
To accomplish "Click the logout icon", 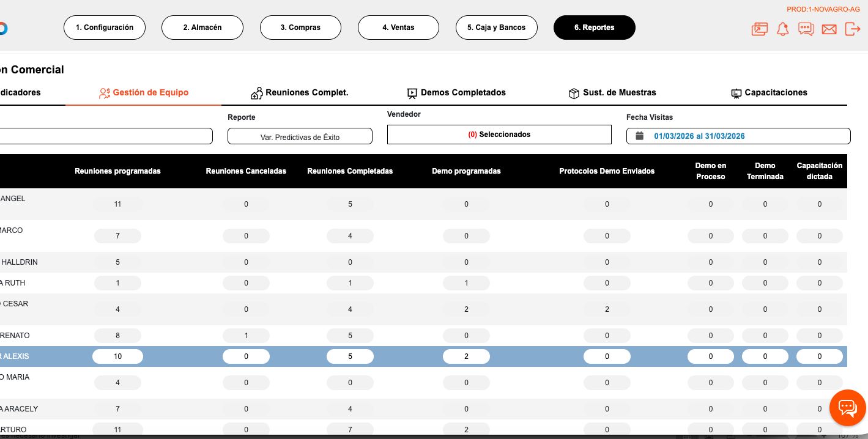I will click(853, 29).
